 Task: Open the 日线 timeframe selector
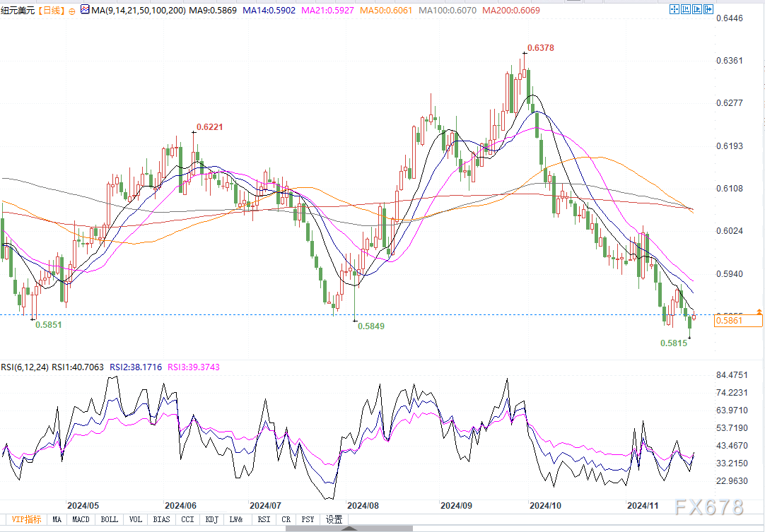(x=52, y=10)
